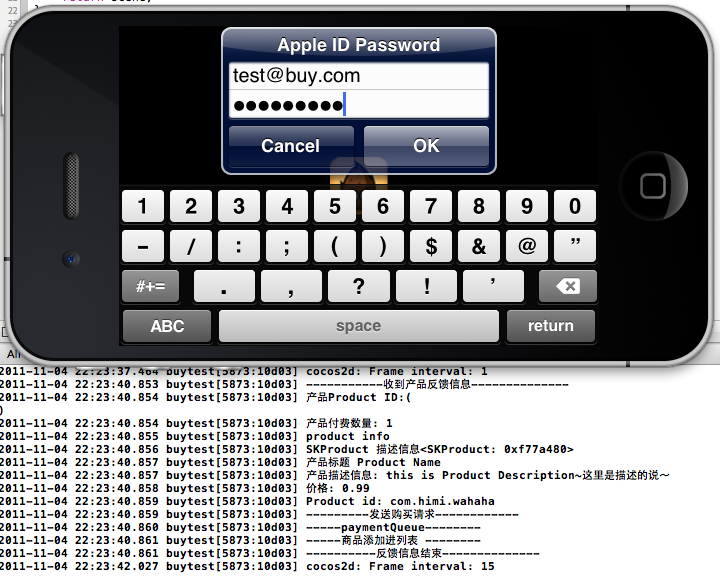Tap the 5 key

[x=335, y=206]
